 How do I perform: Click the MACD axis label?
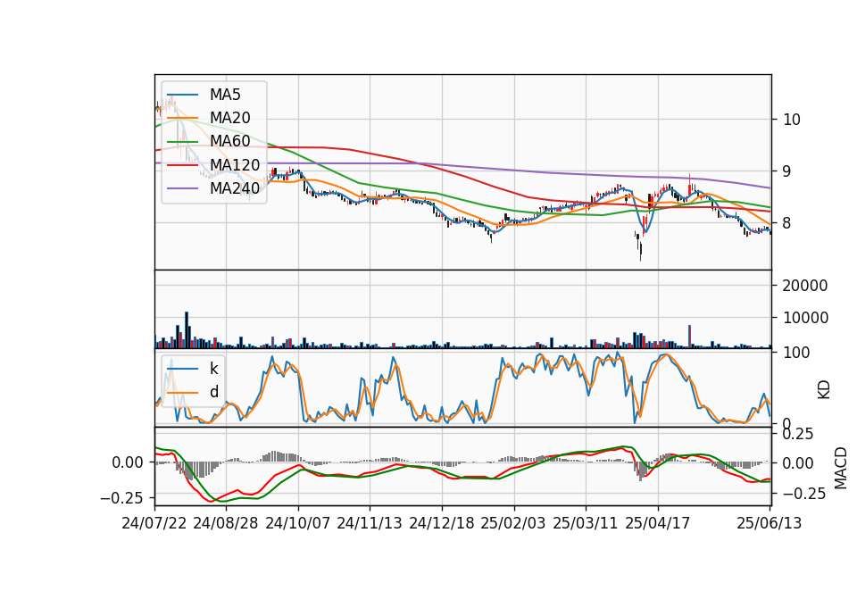coord(841,468)
